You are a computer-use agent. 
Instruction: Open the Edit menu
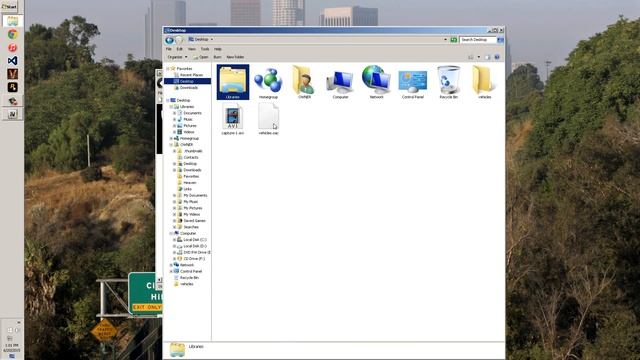[x=179, y=49]
